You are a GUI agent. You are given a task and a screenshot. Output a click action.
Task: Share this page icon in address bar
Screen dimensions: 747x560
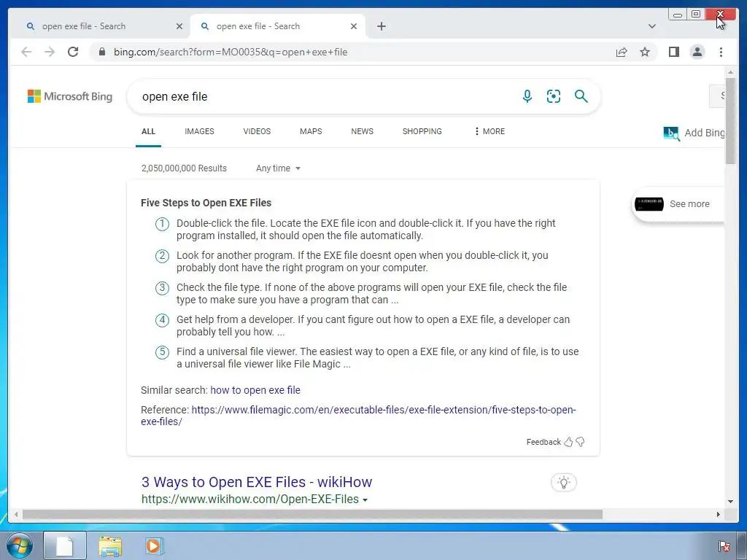tap(622, 52)
